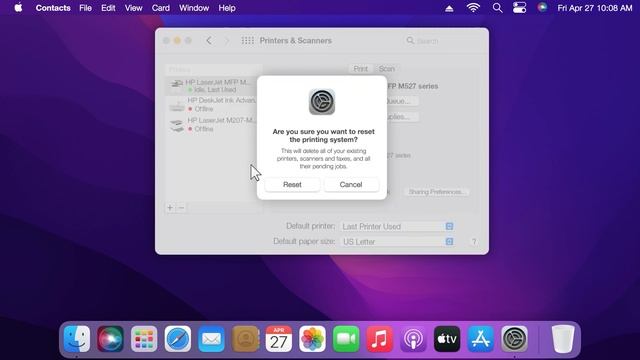Add a printer with the plus button

tap(170, 207)
